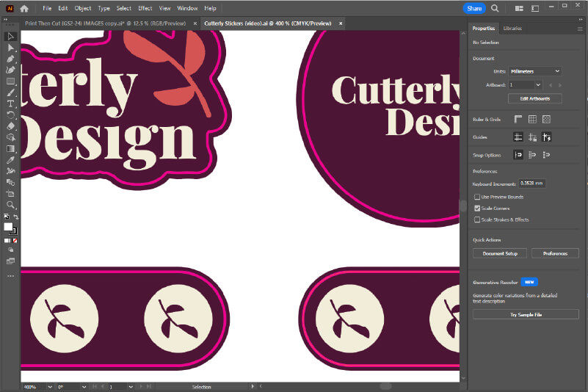The width and height of the screenshot is (588, 392).
Task: Open the zoom level dropdown (400%)
Action: [x=49, y=386]
